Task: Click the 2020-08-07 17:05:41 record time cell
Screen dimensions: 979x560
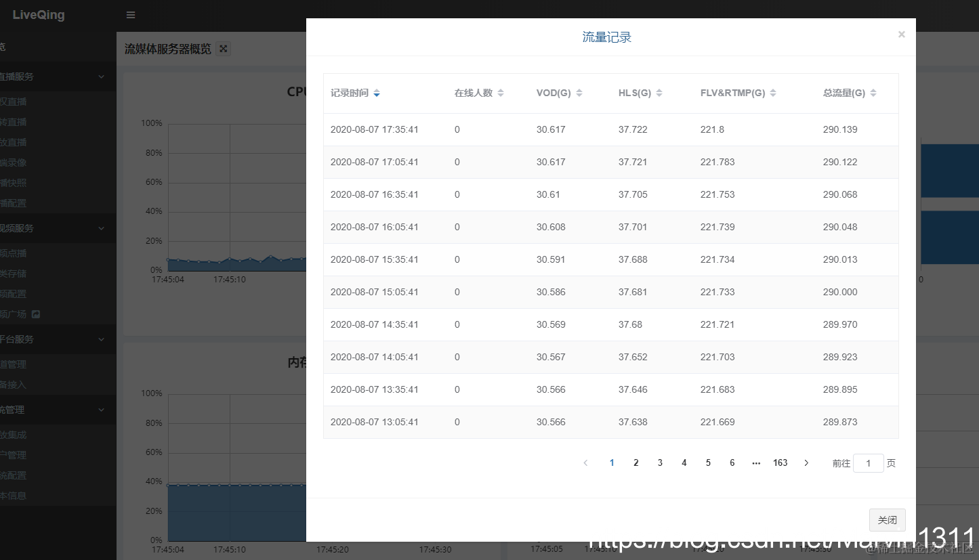Action: [x=374, y=162]
